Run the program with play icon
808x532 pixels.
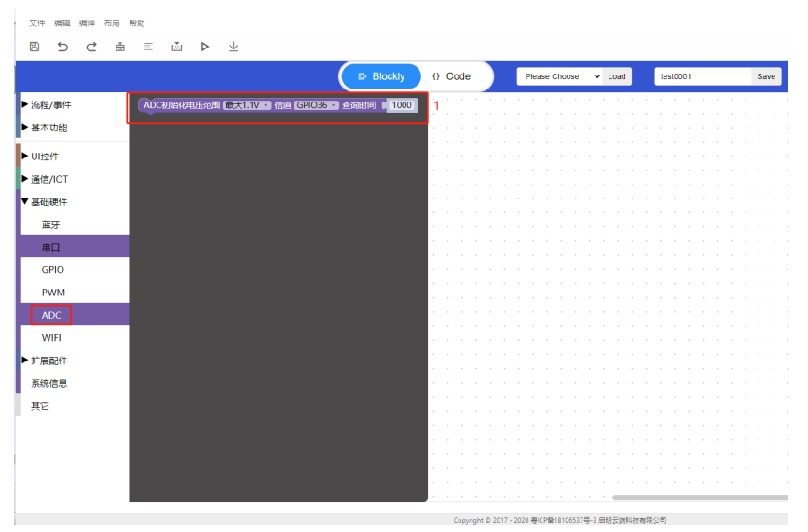click(205, 47)
